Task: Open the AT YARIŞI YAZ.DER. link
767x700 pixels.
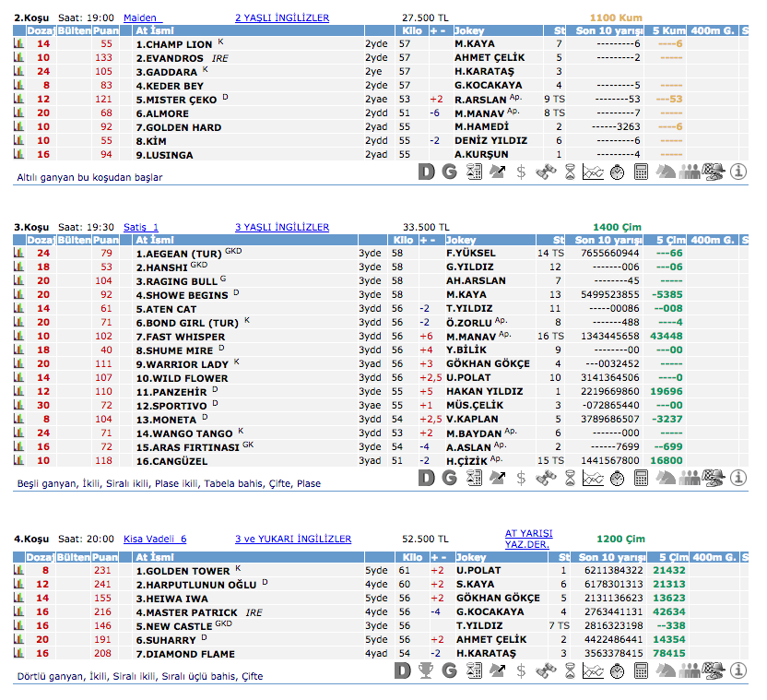Action: 527,538
